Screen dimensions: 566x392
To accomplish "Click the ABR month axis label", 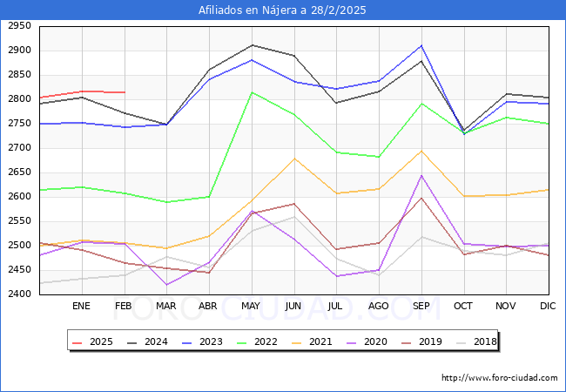I will (x=208, y=306).
